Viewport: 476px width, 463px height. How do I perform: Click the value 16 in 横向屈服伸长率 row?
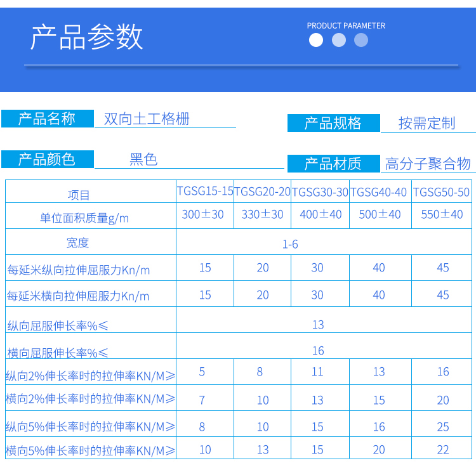point(318,351)
